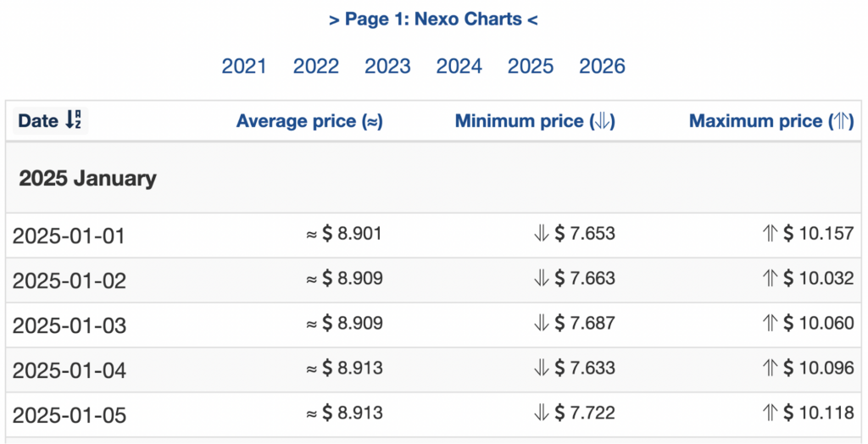This screenshot has height=444, width=868.
Task: Select year 2021
Action: click(x=244, y=66)
